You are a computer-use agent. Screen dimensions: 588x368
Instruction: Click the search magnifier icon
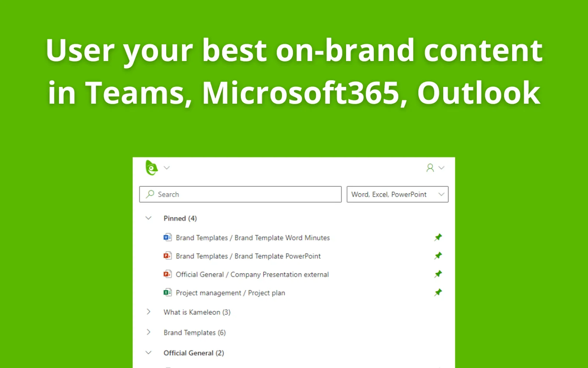150,194
